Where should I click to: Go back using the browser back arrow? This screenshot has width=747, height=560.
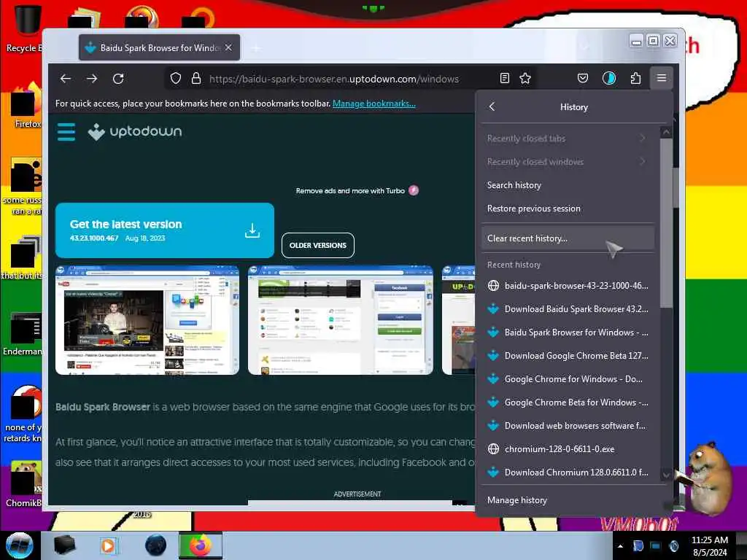[66, 79]
